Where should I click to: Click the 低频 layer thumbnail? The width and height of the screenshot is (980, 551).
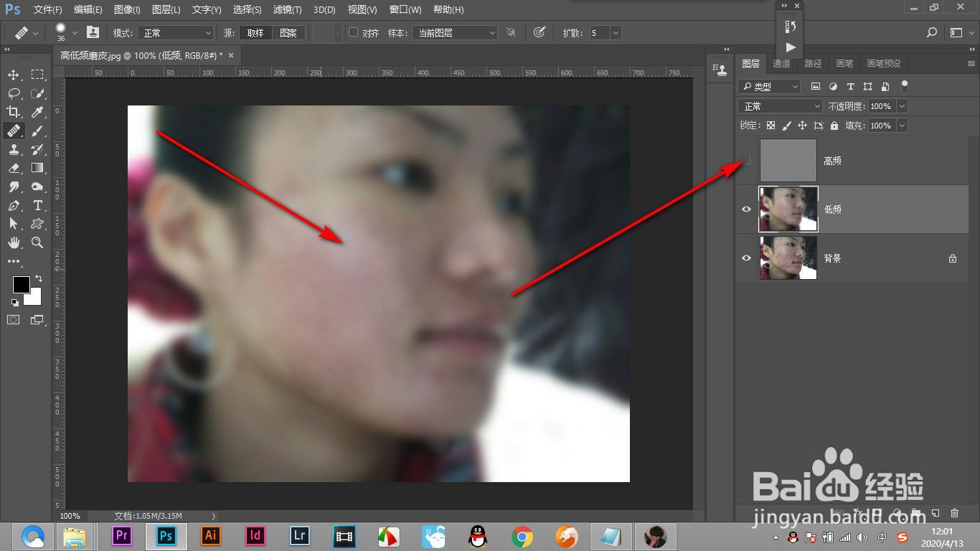click(x=788, y=209)
